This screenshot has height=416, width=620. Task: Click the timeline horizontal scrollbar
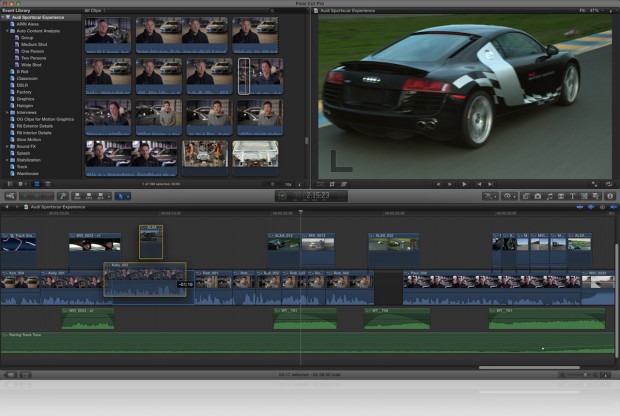(529, 367)
